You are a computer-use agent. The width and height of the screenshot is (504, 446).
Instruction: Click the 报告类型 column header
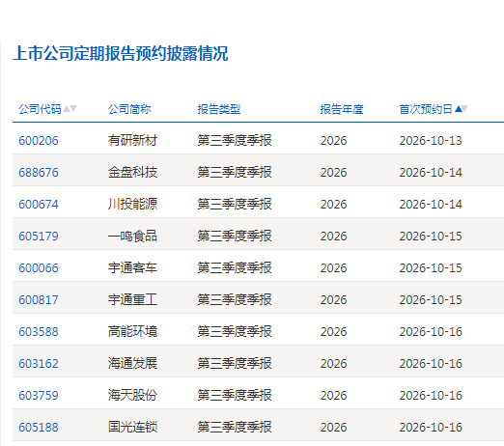click(x=219, y=109)
